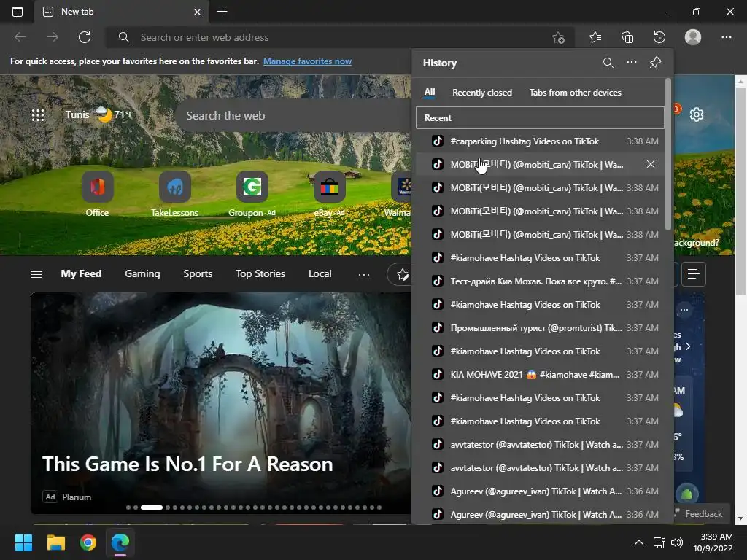
Task: Remove hovered MOBiTi history entry with X
Action: click(651, 164)
